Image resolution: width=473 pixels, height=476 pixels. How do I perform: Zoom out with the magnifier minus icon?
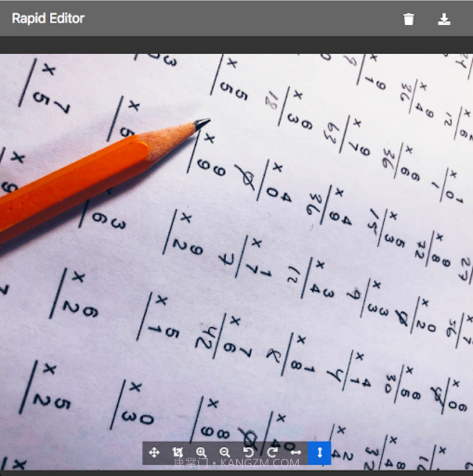point(225,453)
